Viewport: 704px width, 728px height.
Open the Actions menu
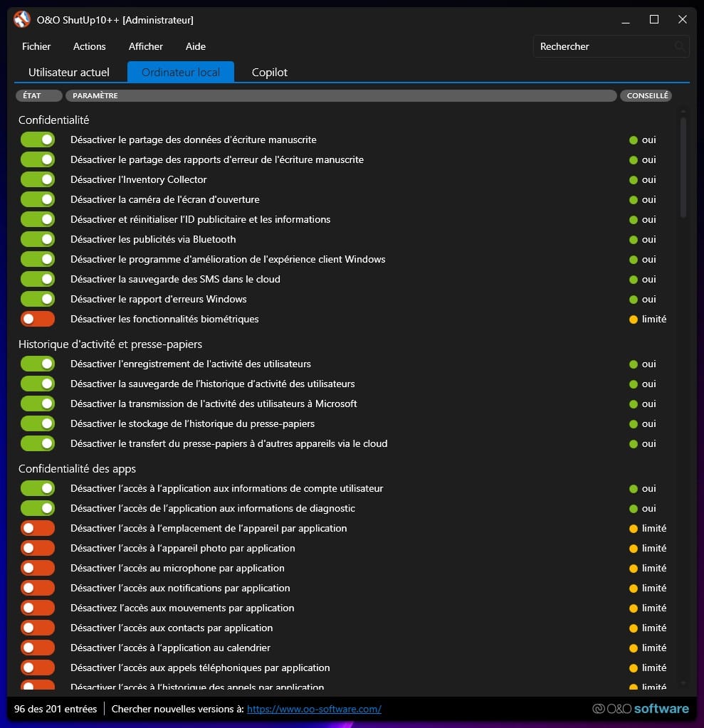point(89,46)
